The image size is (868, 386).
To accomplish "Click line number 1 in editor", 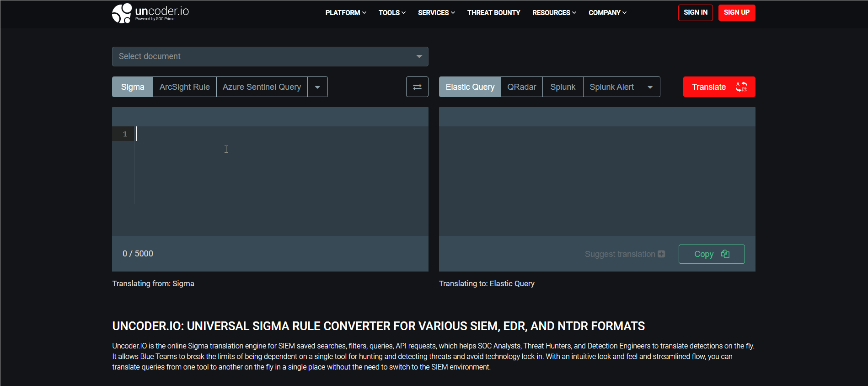I will point(124,134).
